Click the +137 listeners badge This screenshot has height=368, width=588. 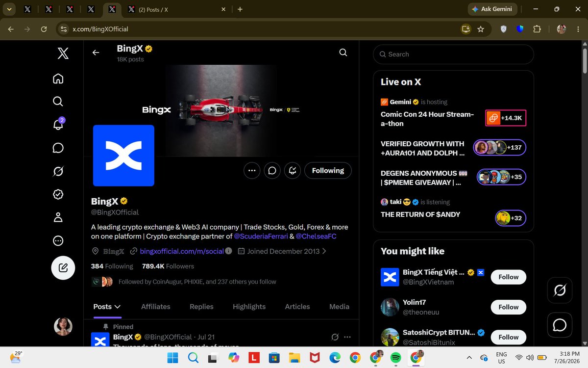pos(500,147)
